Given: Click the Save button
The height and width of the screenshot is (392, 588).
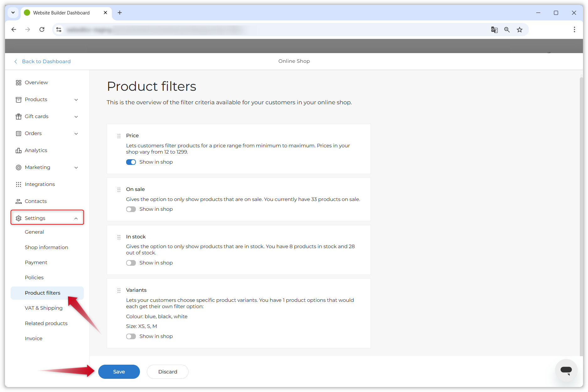Looking at the screenshot, I should pyautogui.click(x=119, y=372).
